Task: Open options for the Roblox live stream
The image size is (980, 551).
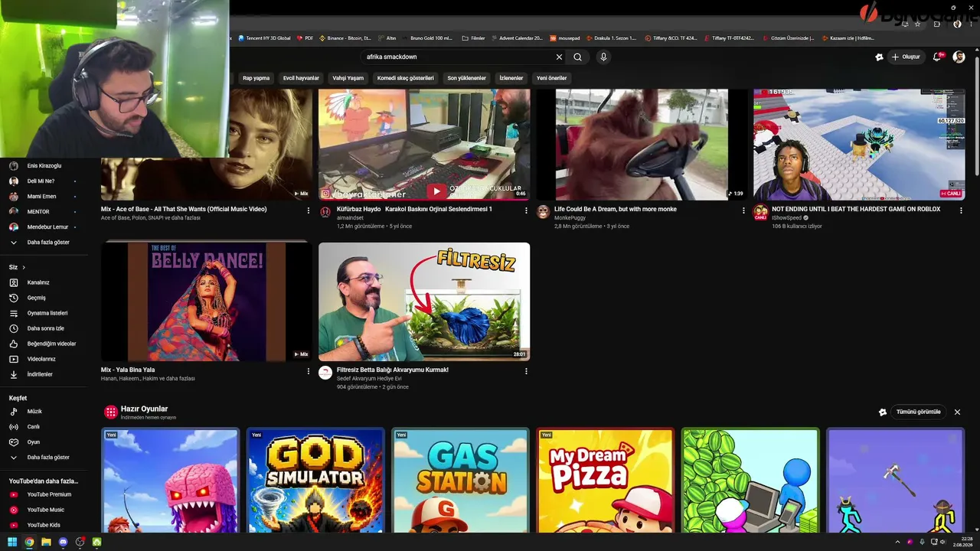Action: (961, 210)
